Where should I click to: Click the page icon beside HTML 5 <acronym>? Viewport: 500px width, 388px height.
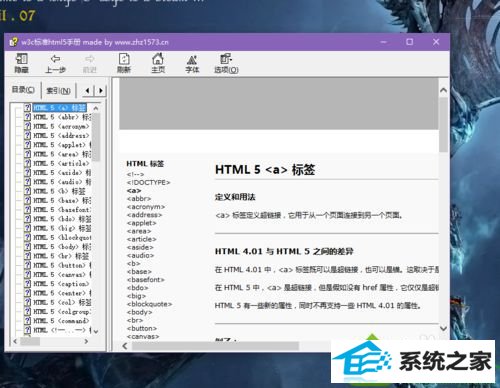point(28,126)
